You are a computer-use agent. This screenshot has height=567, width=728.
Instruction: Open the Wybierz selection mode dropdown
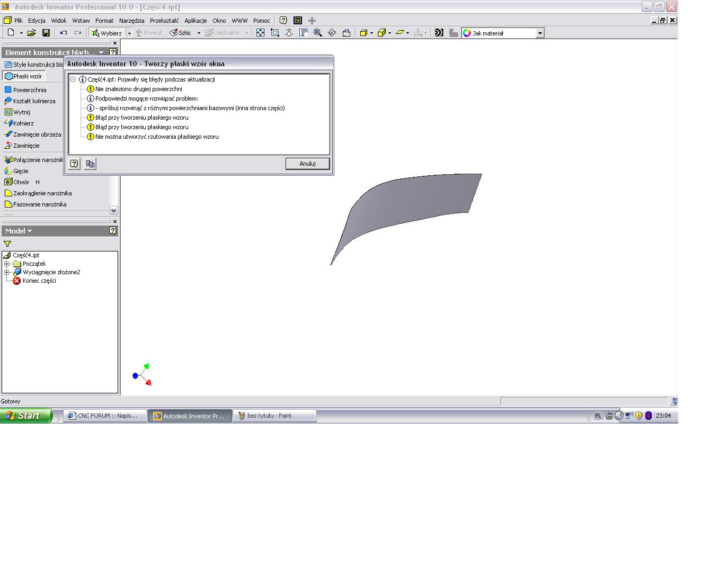129,33
